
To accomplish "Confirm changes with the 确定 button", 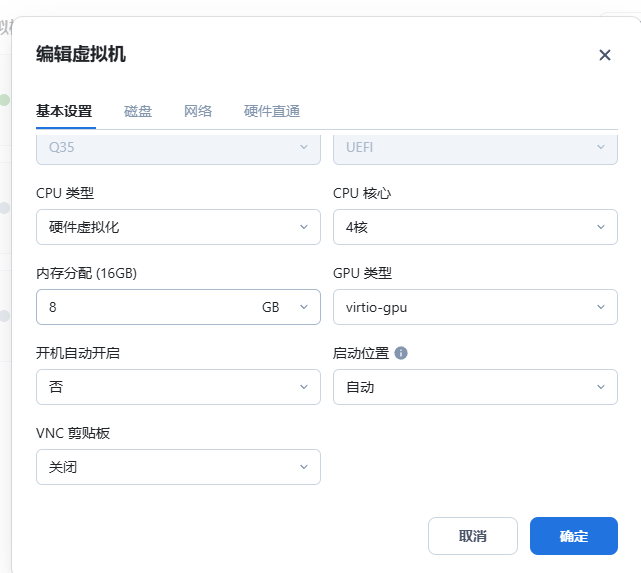I will pos(574,536).
